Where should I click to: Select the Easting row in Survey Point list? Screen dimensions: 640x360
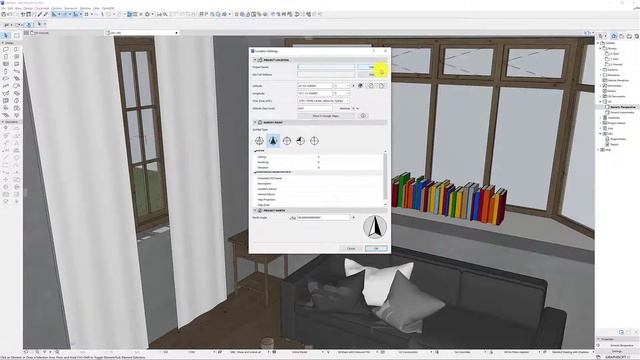[x=318, y=157]
